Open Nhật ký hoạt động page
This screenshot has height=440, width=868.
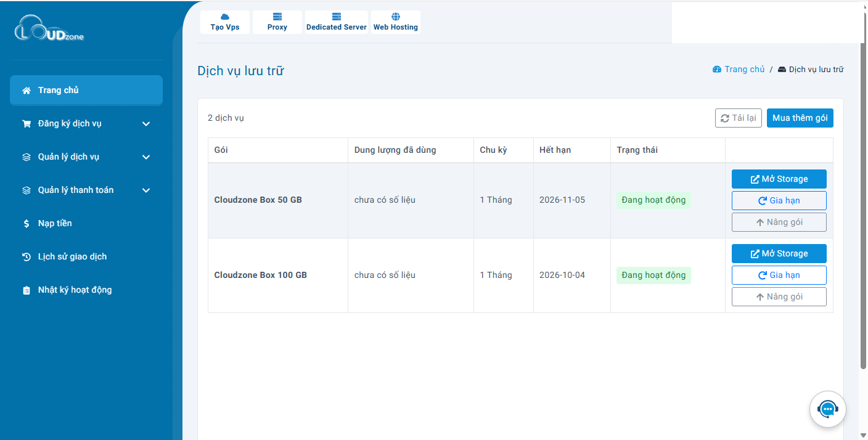tap(86, 290)
